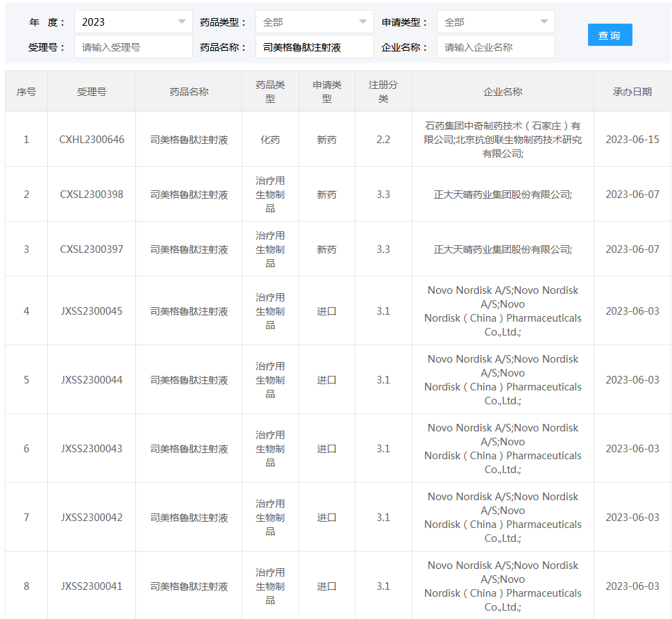Select record JXSS2300042
This screenshot has height=619, width=672.
[92, 518]
